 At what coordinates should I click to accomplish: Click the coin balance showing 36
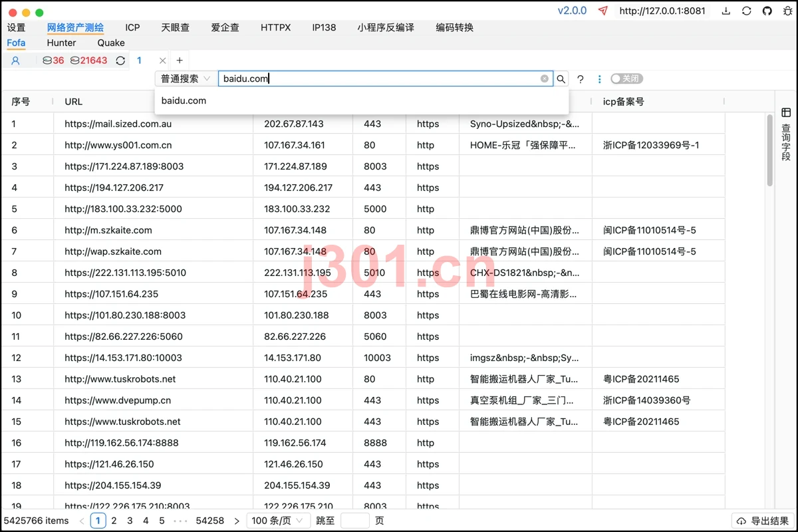(x=53, y=61)
